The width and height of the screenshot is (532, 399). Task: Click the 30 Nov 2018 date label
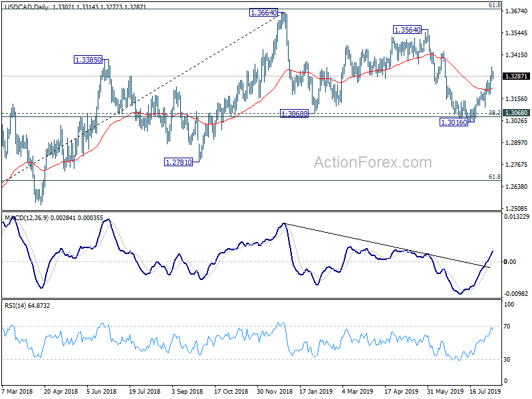coord(275,391)
